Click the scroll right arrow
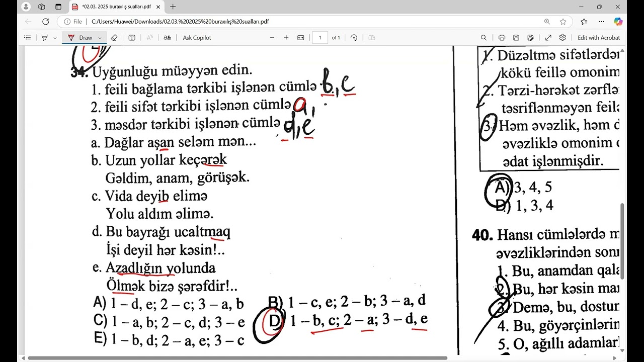This screenshot has width=644, height=362. point(616,358)
